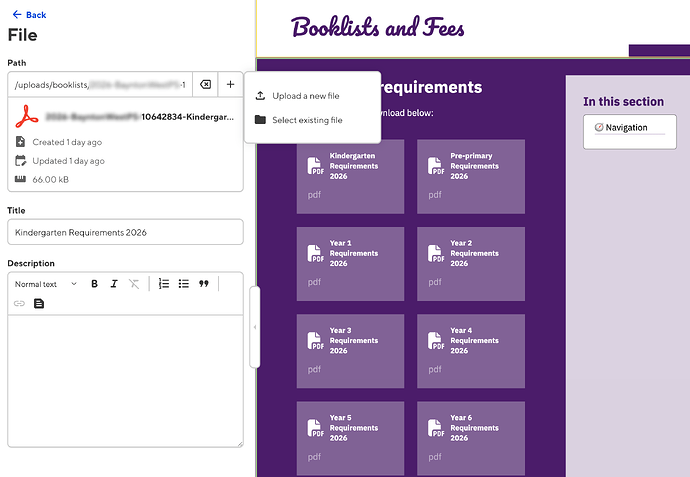Image resolution: width=690 pixels, height=477 pixels.
Task: Insert a bulleted list in the description
Action: point(184,284)
